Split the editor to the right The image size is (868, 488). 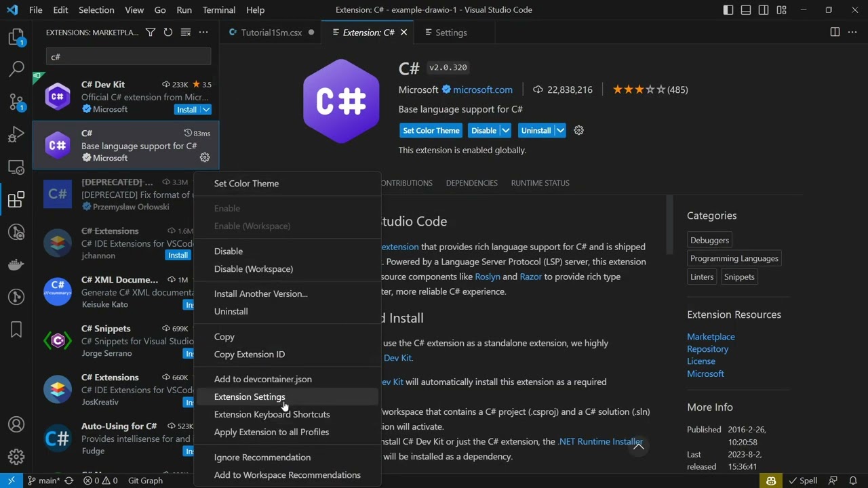(x=835, y=33)
